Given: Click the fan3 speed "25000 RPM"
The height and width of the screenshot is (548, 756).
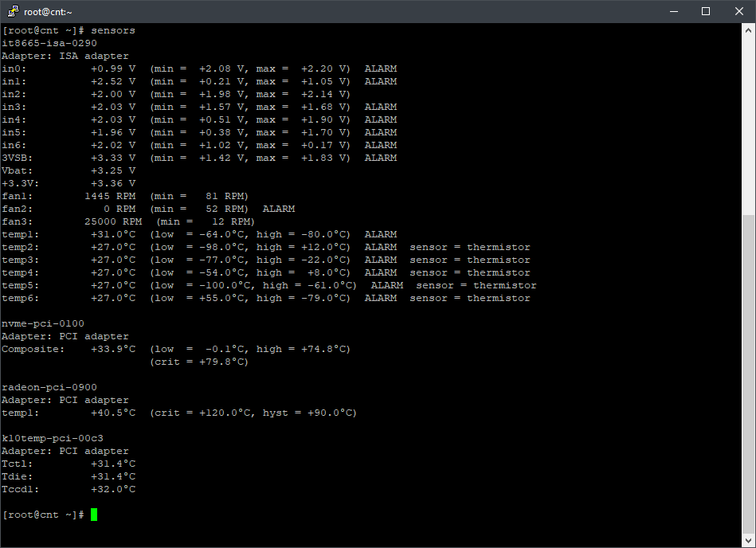Looking at the screenshot, I should click(113, 221).
